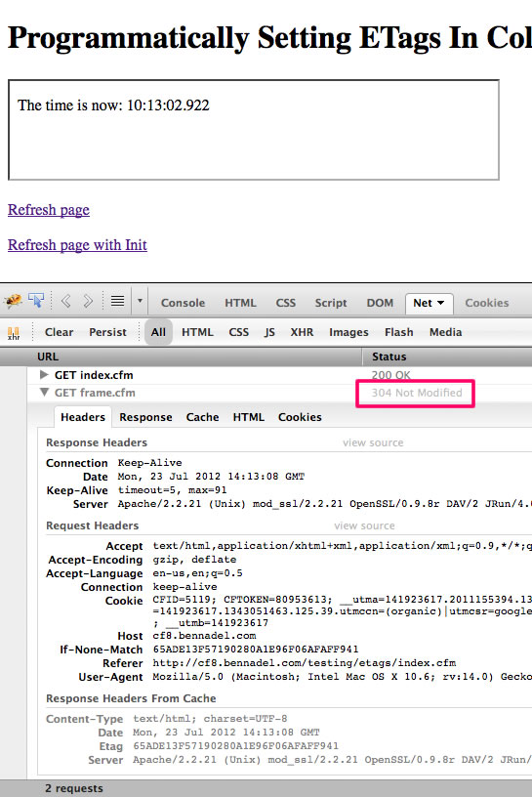This screenshot has width=532, height=797.
Task: Select the GET index.cfm row text
Action: 94,375
